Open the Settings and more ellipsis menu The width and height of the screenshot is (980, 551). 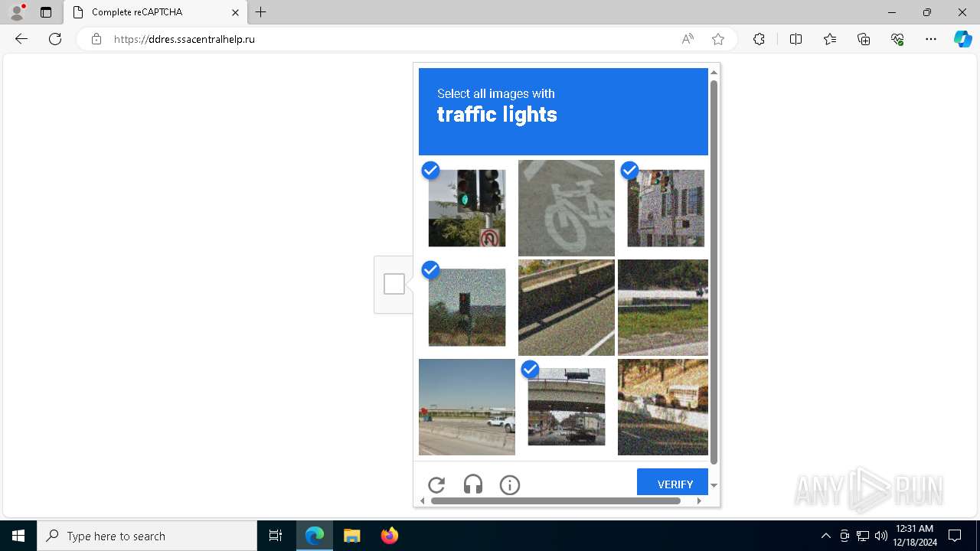pyautogui.click(x=931, y=39)
